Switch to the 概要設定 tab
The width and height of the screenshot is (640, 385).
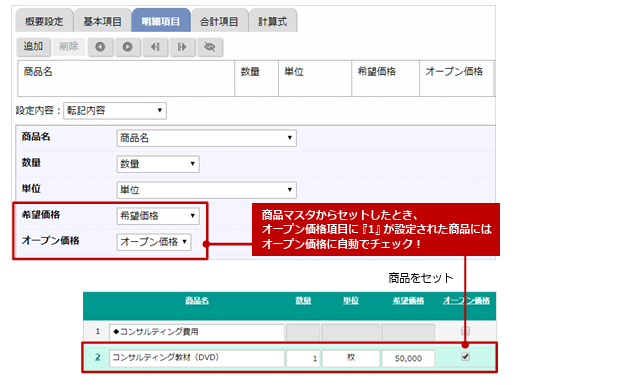click(44, 21)
